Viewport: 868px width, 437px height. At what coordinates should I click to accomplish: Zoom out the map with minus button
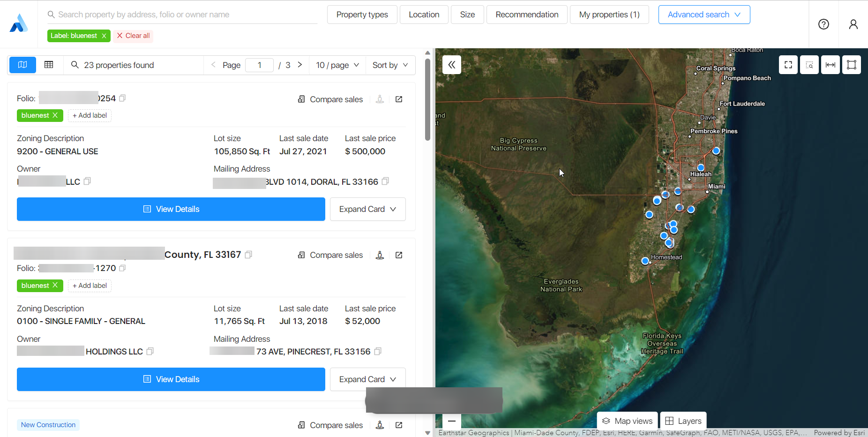pos(452,421)
